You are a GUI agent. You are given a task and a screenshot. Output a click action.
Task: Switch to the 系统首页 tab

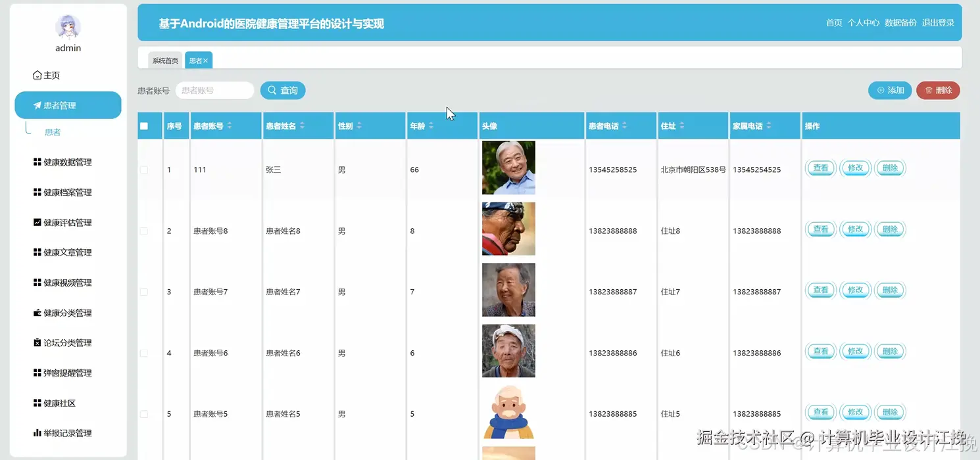point(164,60)
